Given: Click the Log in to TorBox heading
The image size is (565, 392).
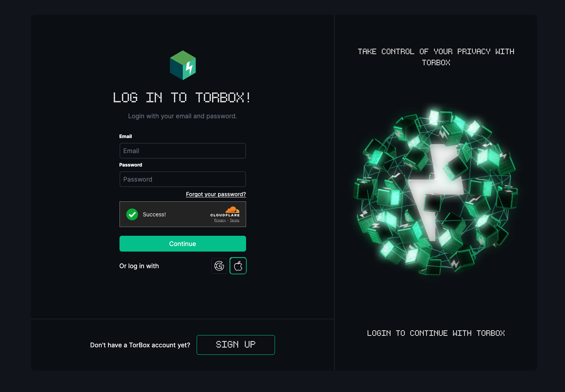Looking at the screenshot, I should click(x=182, y=97).
